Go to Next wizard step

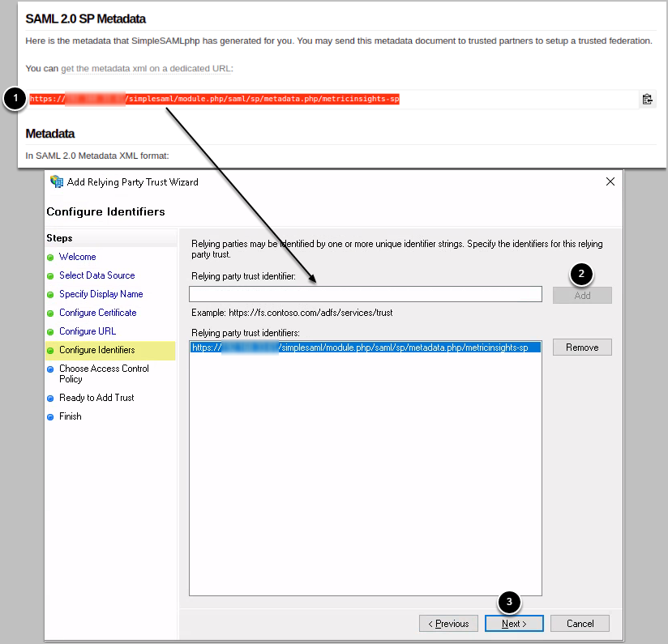point(514,624)
